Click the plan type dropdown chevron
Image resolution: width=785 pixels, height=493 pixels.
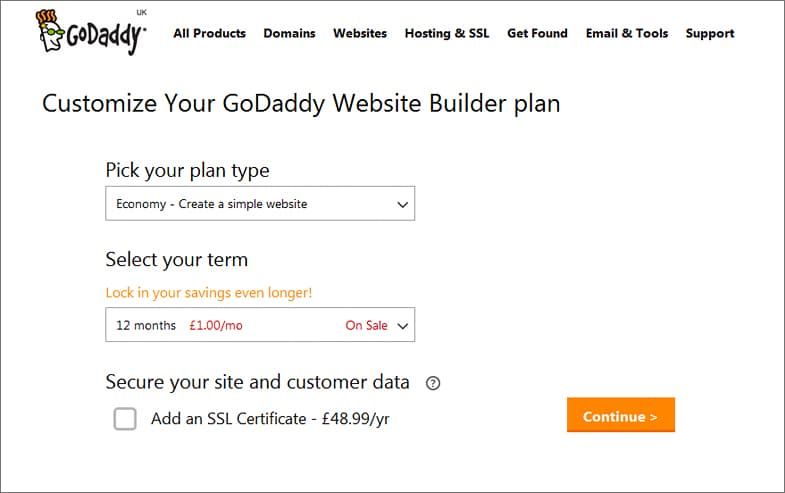tap(403, 204)
